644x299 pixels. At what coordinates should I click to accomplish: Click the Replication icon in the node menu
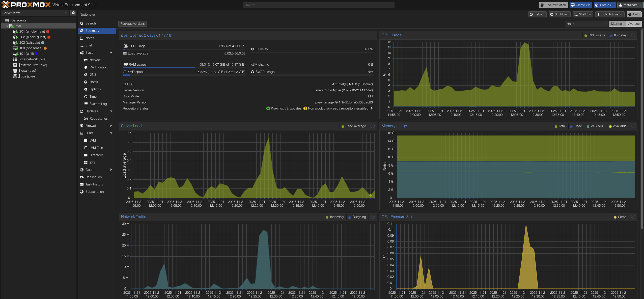[82, 177]
